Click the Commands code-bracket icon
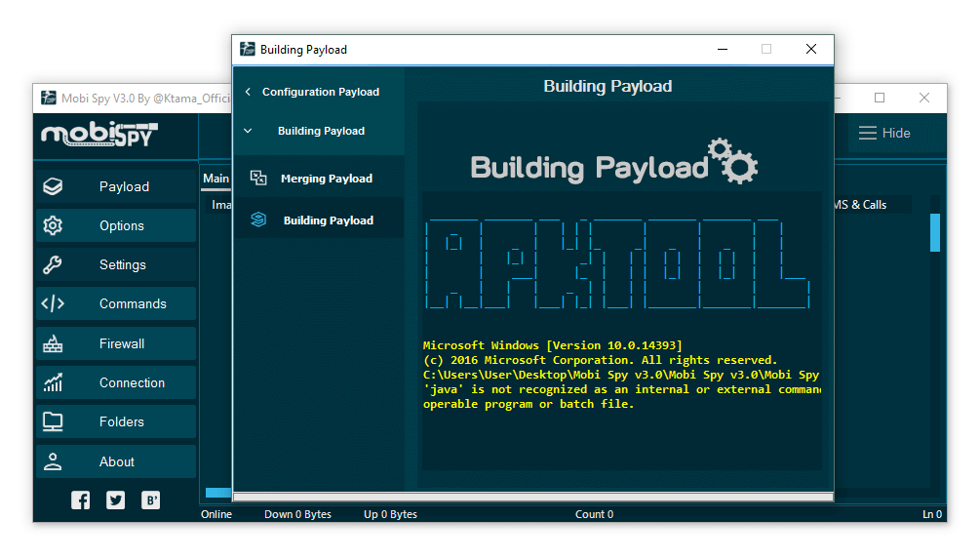The image size is (980, 560). tap(53, 303)
